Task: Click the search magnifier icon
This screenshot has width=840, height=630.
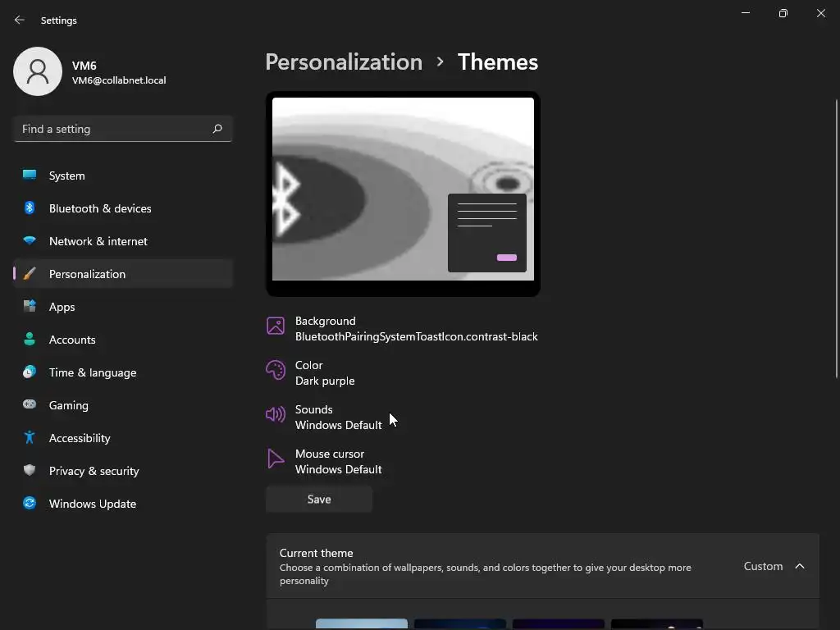Action: click(x=217, y=129)
